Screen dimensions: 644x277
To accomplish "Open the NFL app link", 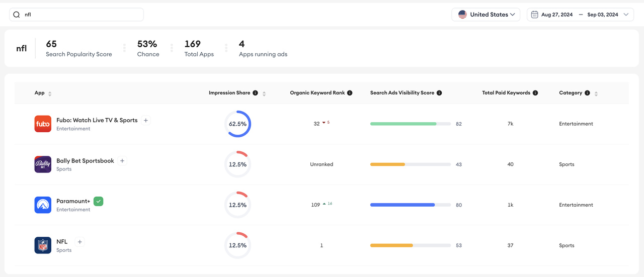I will pos(62,242).
